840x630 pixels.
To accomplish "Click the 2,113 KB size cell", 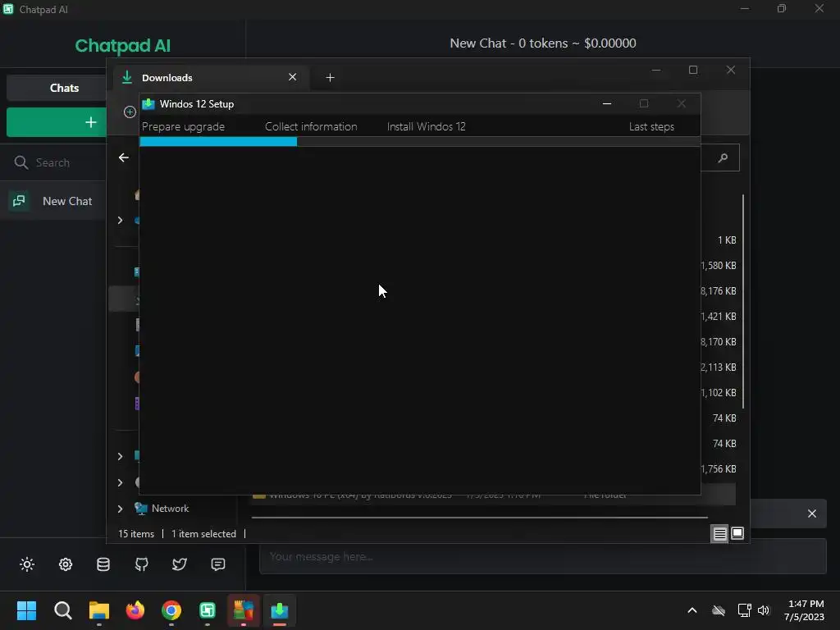I will pos(719,367).
